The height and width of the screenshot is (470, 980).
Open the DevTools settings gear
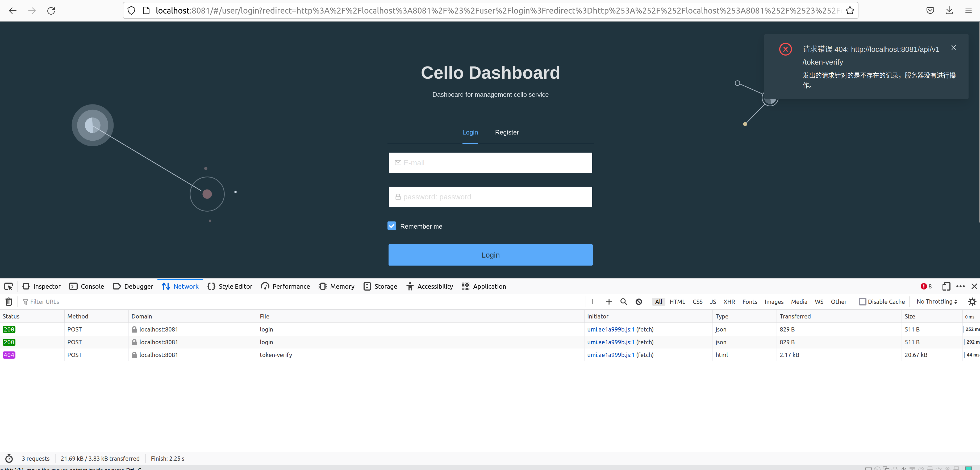972,301
